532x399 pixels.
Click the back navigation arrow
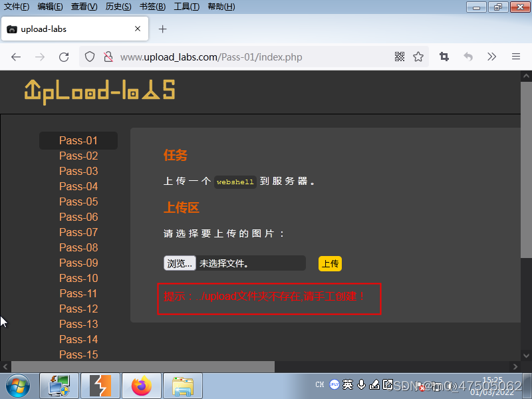point(16,57)
